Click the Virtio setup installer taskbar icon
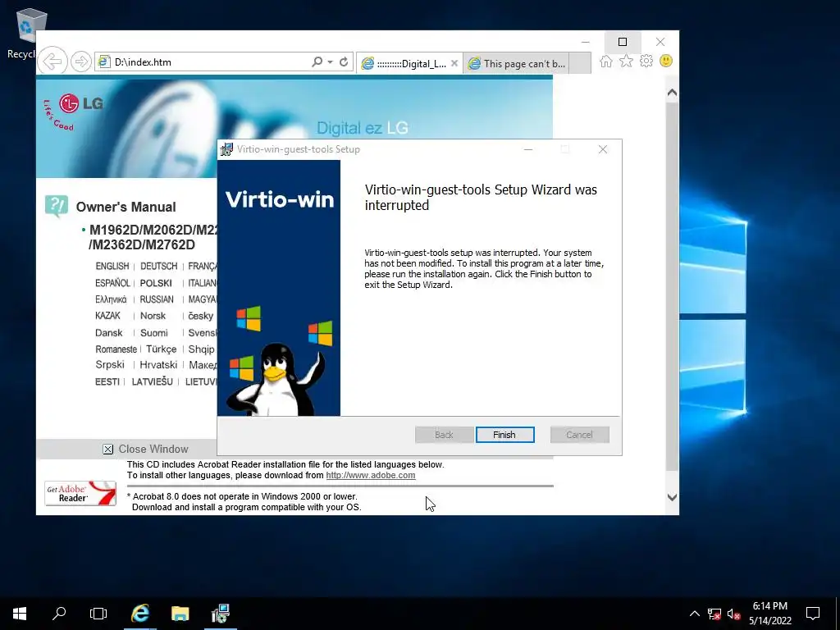The width and height of the screenshot is (840, 630). click(220, 614)
